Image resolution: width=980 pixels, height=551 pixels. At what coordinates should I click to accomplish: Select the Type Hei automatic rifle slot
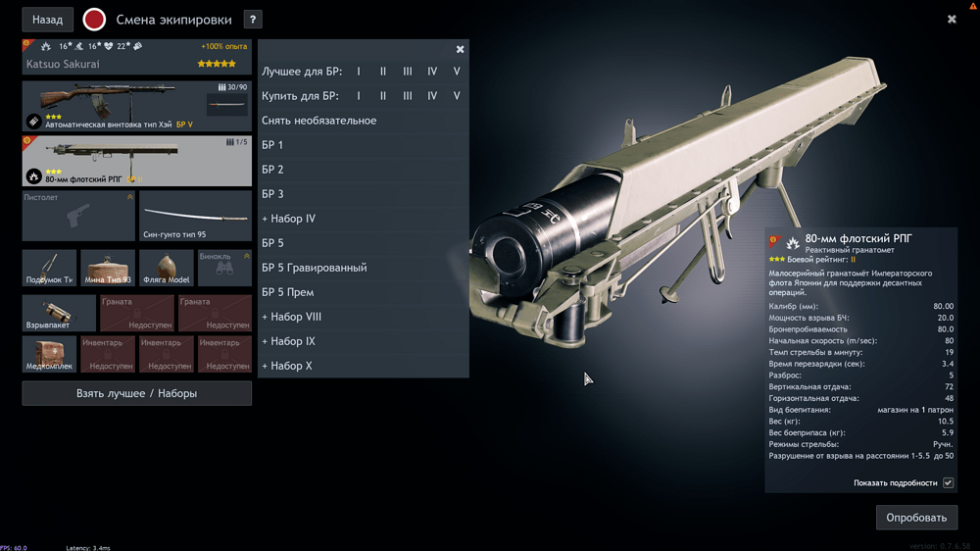tap(137, 106)
